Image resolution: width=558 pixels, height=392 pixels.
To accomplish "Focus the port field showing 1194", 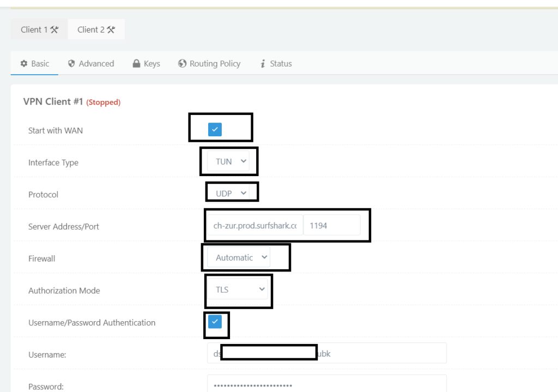I will coord(331,225).
